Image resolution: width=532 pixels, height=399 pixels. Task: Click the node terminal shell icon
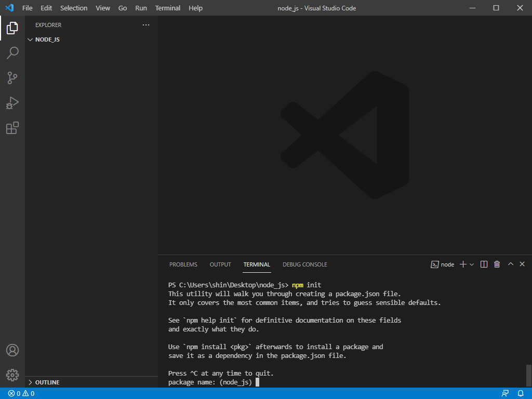click(435, 264)
